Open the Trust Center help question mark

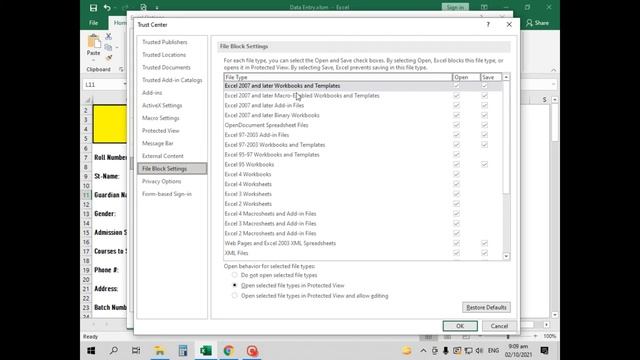coord(488,24)
